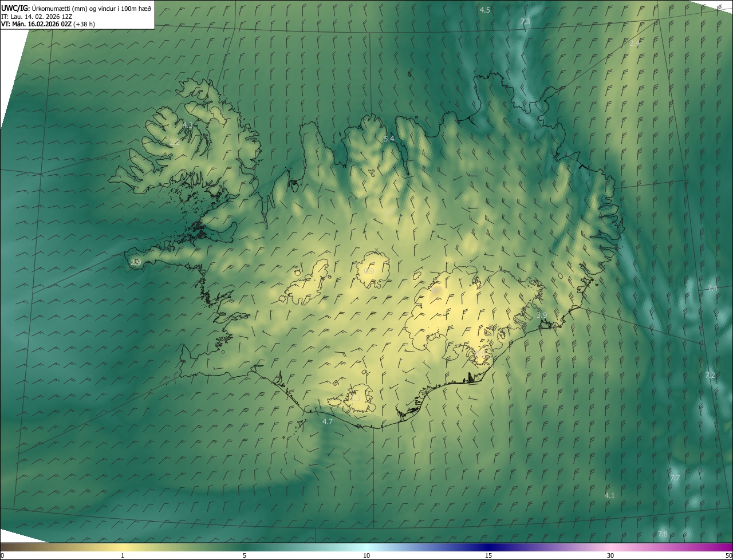Click the 4.5 value at the top of the map
This screenshot has height=560, width=733.
coord(484,10)
